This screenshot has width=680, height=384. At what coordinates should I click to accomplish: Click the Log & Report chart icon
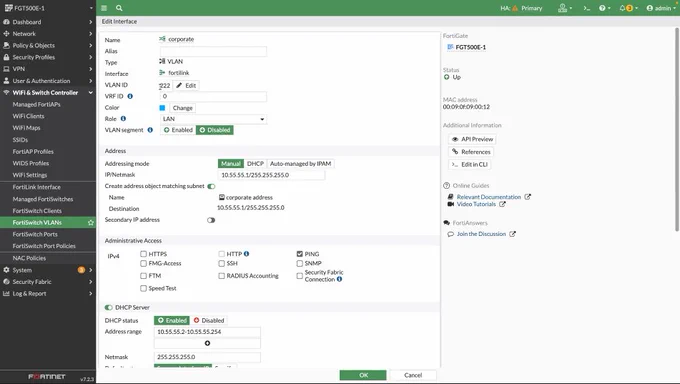point(6,293)
